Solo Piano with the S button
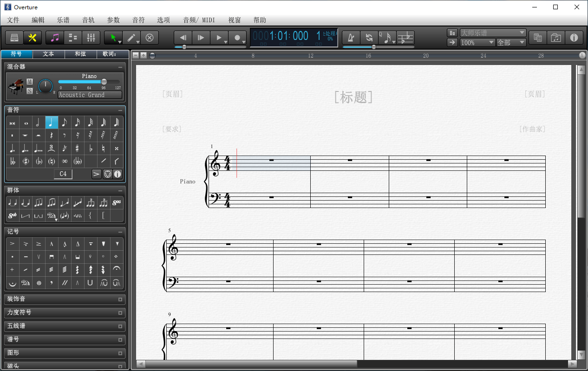588x371 pixels. 30,91
